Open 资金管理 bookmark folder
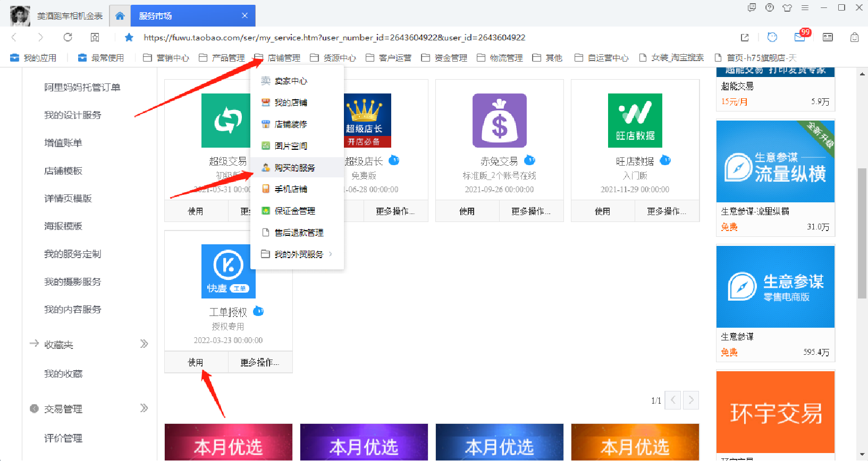Viewport: 868px width, 461px height. pyautogui.click(x=444, y=58)
